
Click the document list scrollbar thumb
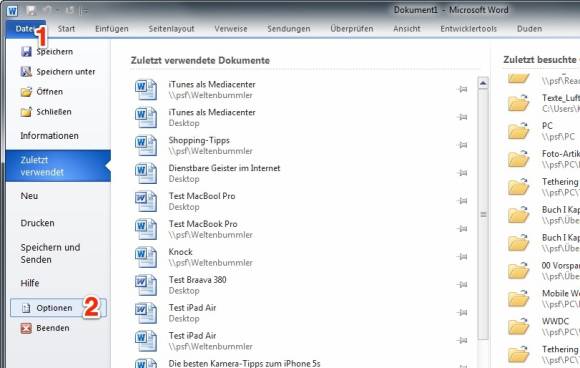pos(483,215)
